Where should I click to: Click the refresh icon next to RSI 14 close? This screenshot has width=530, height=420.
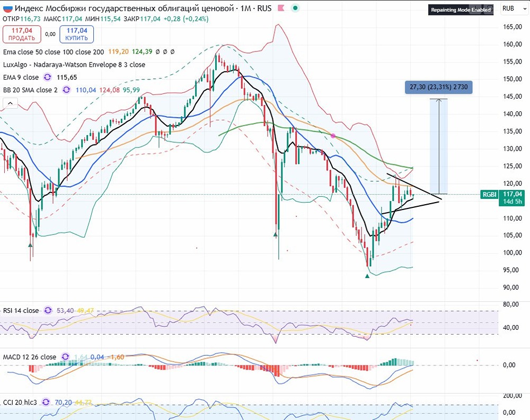(x=48, y=310)
